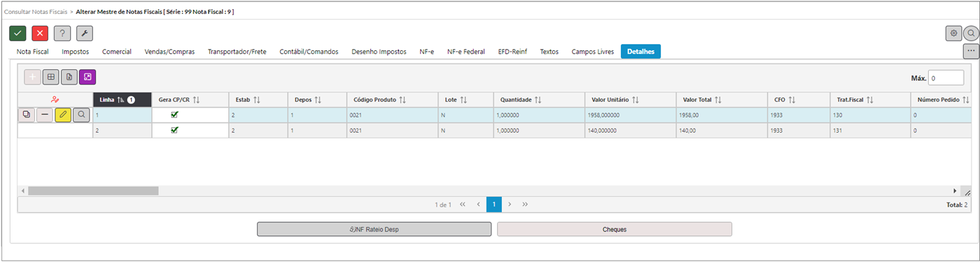Open the wrench tools icon
This screenshot has height=262, width=980.
(x=85, y=33)
